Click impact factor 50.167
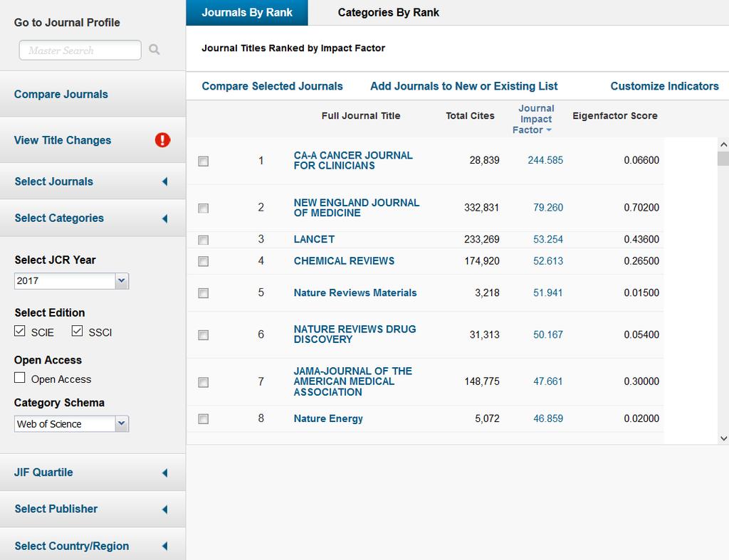The width and height of the screenshot is (729, 560). click(547, 334)
